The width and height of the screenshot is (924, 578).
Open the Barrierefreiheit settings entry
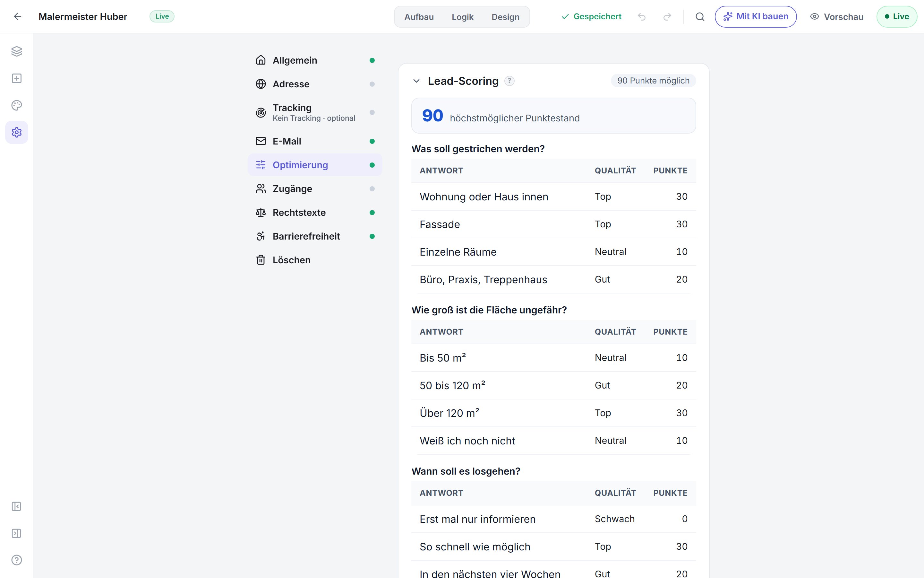315,236
